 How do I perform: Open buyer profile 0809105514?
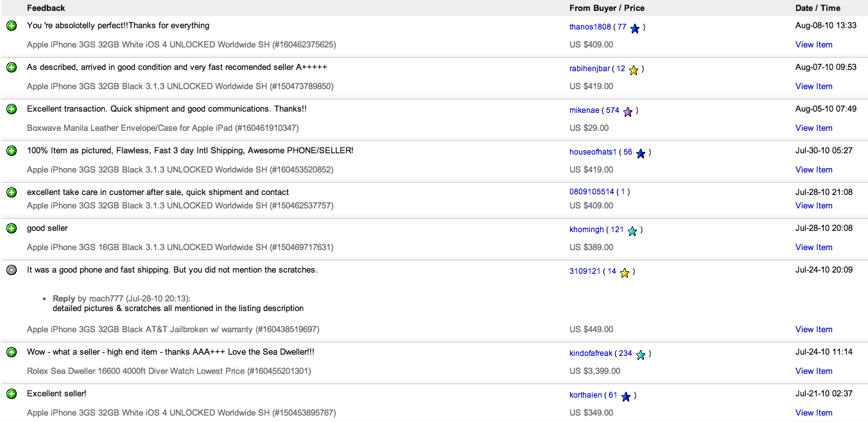coord(592,192)
